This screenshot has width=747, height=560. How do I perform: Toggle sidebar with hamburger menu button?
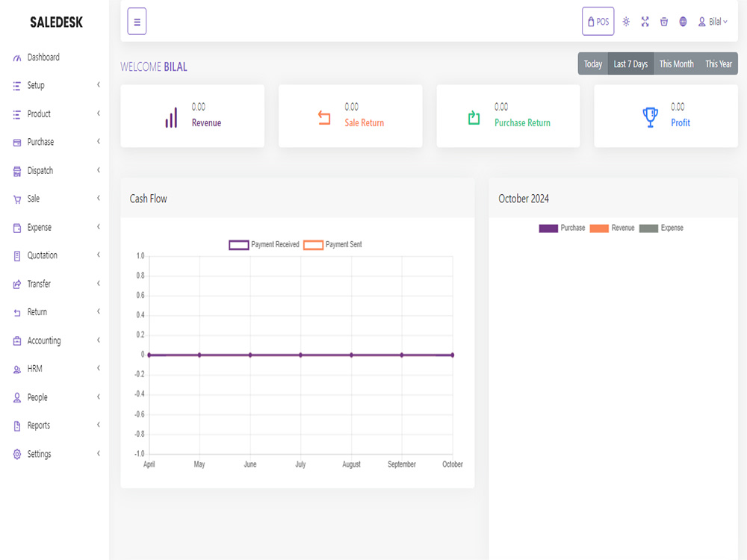[137, 22]
